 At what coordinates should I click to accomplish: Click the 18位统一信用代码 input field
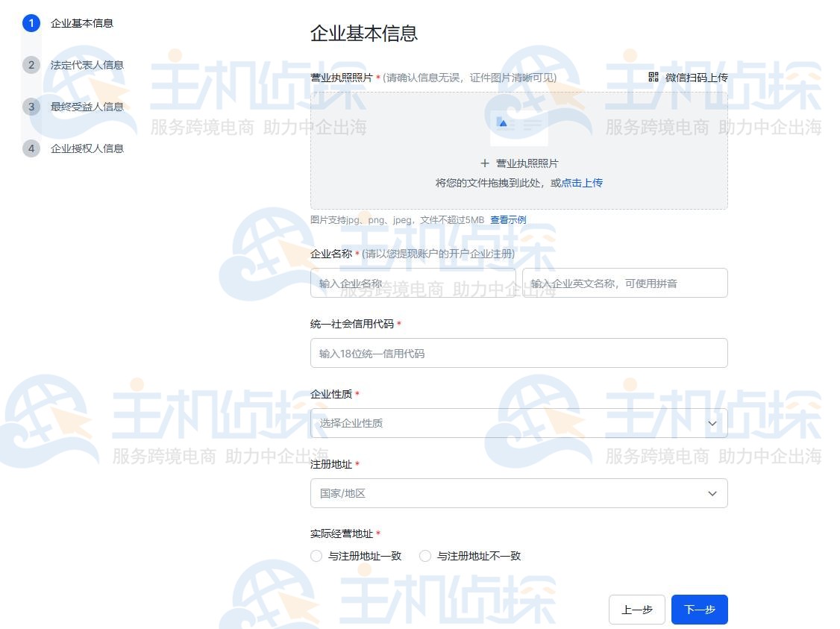coord(518,352)
